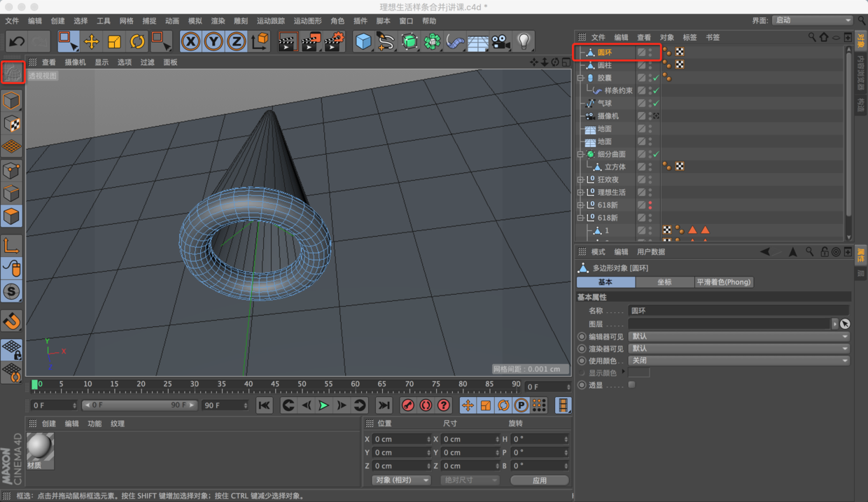Select 摄像机 object in the list
The height and width of the screenshot is (502, 868).
[x=608, y=116]
